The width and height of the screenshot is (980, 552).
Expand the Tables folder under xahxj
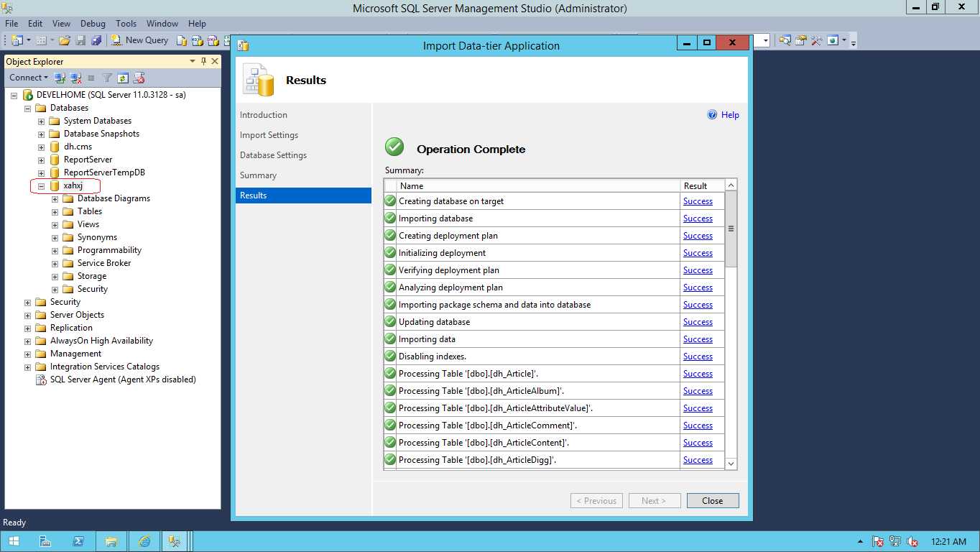click(55, 211)
